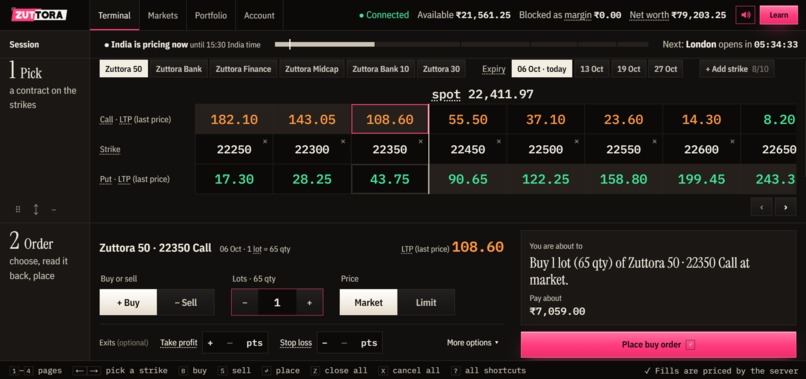Choose Limit price type
The height and width of the screenshot is (379, 806).
coord(426,302)
